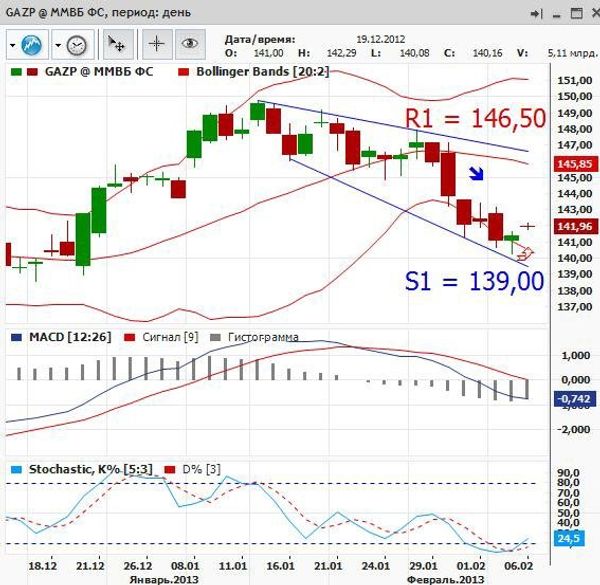
Task: Click the high price value 142,29
Action: [341, 53]
